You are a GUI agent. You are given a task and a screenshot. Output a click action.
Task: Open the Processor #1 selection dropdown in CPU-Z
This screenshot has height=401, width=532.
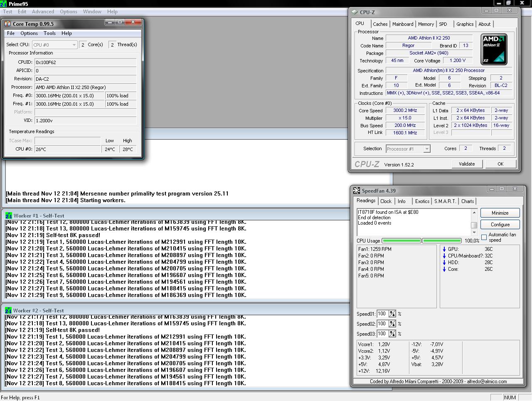tap(408, 149)
